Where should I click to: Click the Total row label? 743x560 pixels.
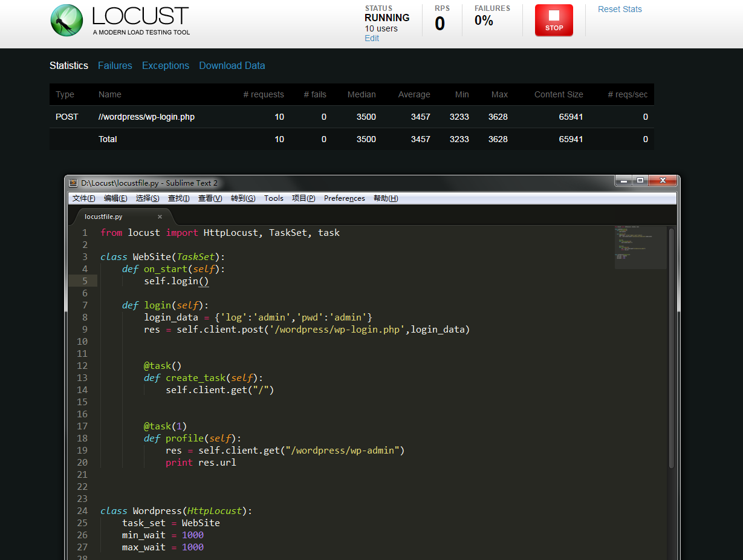(108, 139)
